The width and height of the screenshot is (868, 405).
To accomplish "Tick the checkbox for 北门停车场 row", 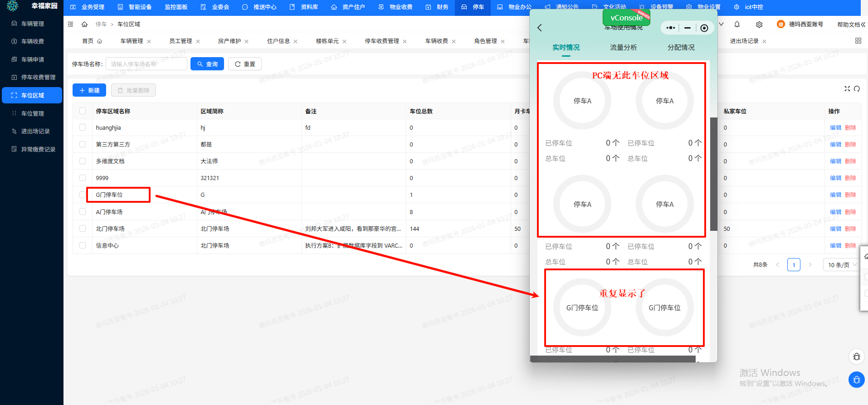I will coord(83,229).
